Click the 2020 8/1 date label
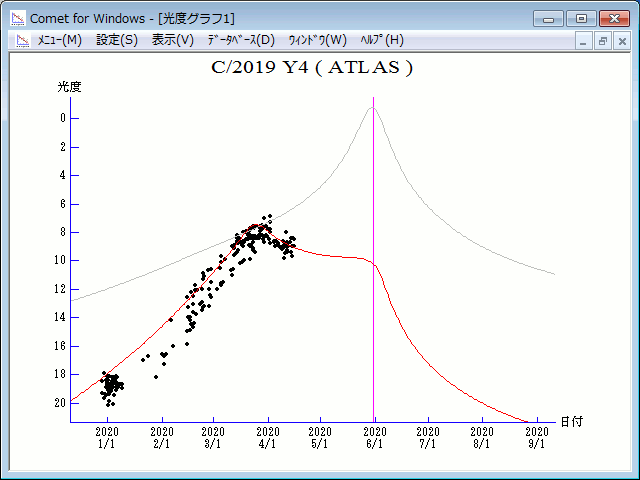The height and width of the screenshot is (480, 640). tap(482, 437)
